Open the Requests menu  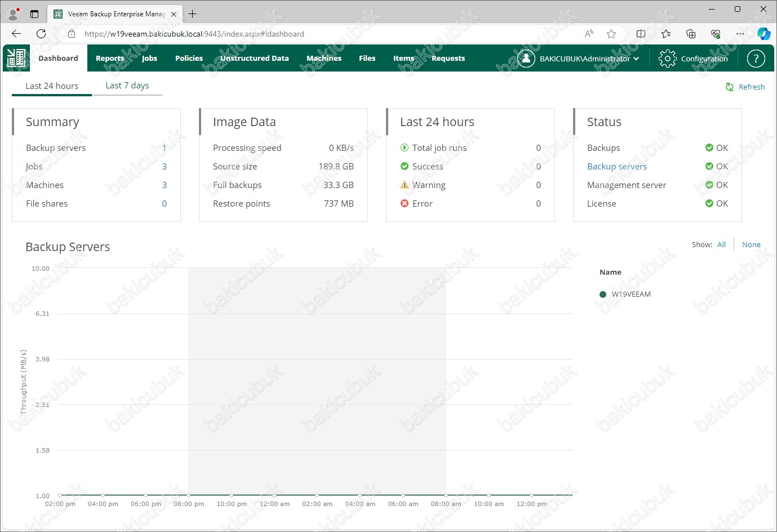click(x=449, y=58)
